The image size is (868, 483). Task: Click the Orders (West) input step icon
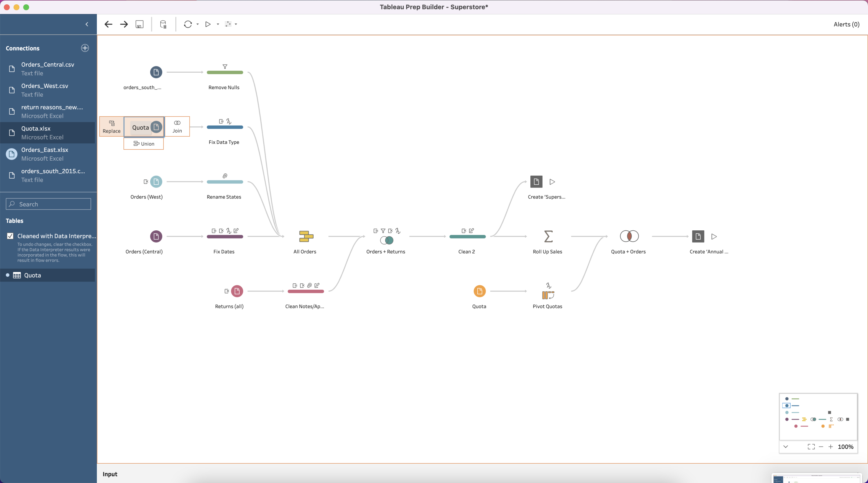click(x=156, y=182)
